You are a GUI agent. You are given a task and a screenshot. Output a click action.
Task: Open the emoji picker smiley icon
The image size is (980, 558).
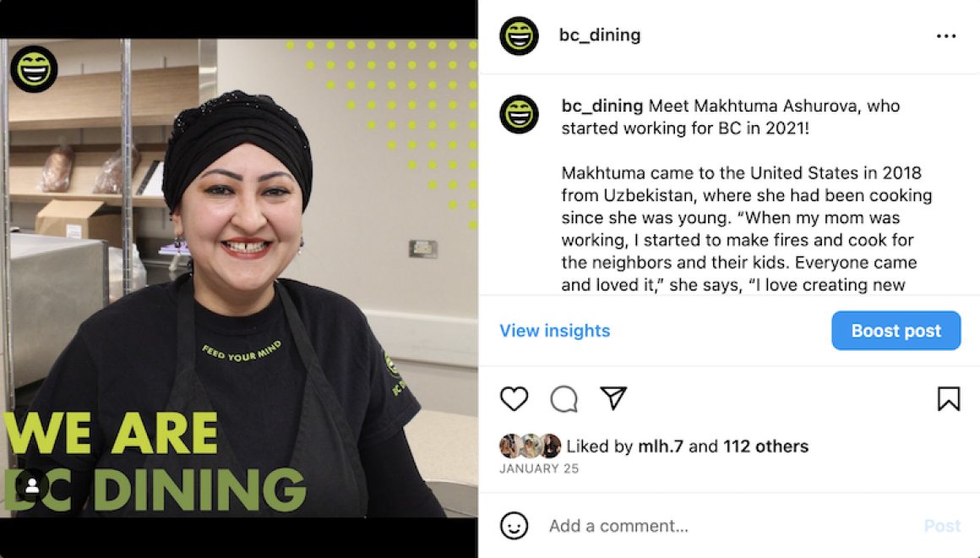pyautogui.click(x=514, y=526)
